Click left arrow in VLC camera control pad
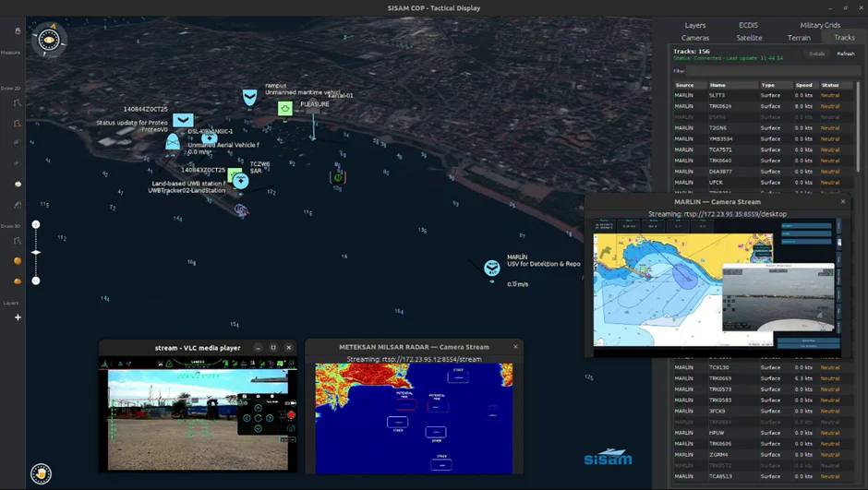The image size is (868, 490). click(247, 418)
